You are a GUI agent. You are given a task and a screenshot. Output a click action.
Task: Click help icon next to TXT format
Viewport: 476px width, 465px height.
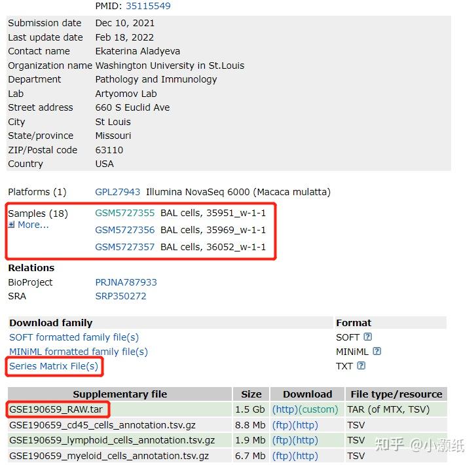click(x=361, y=365)
